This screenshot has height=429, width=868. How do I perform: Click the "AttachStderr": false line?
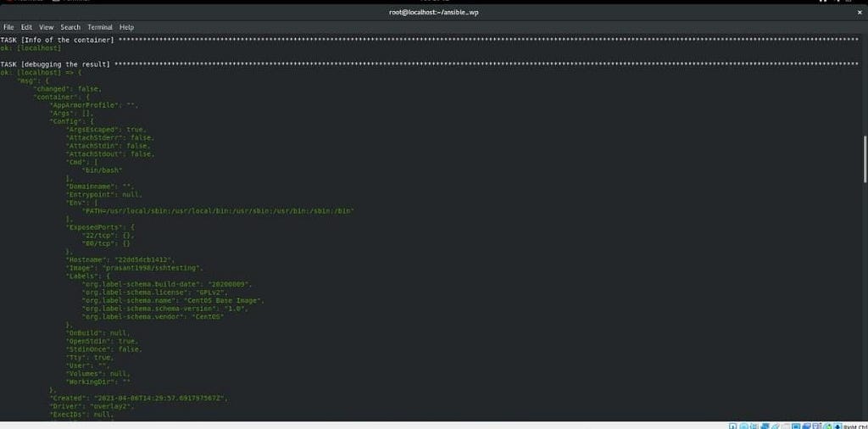pos(110,138)
